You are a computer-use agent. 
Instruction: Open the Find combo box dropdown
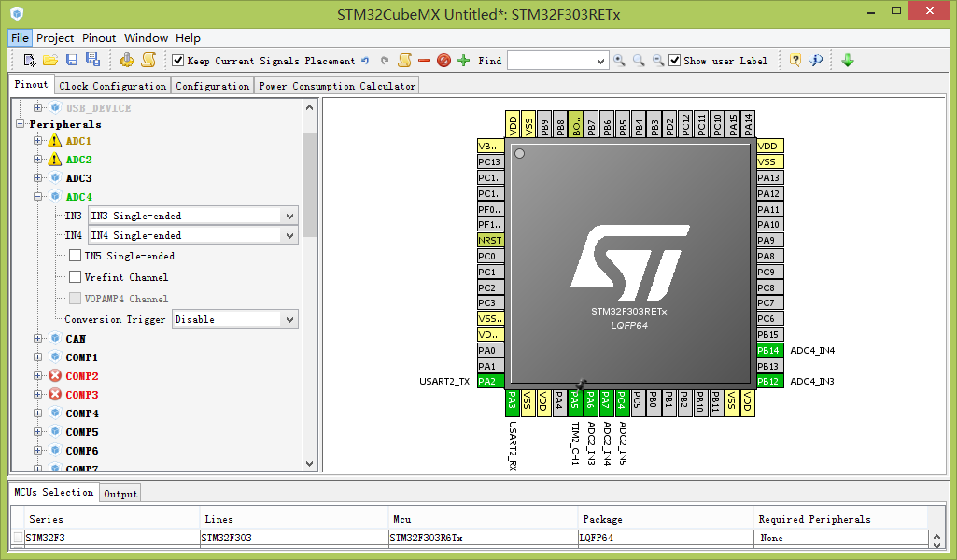pos(600,61)
